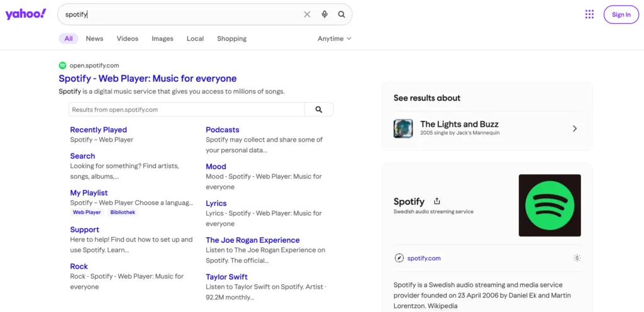
Task: Click the 'See results about' heading
Action: click(427, 98)
